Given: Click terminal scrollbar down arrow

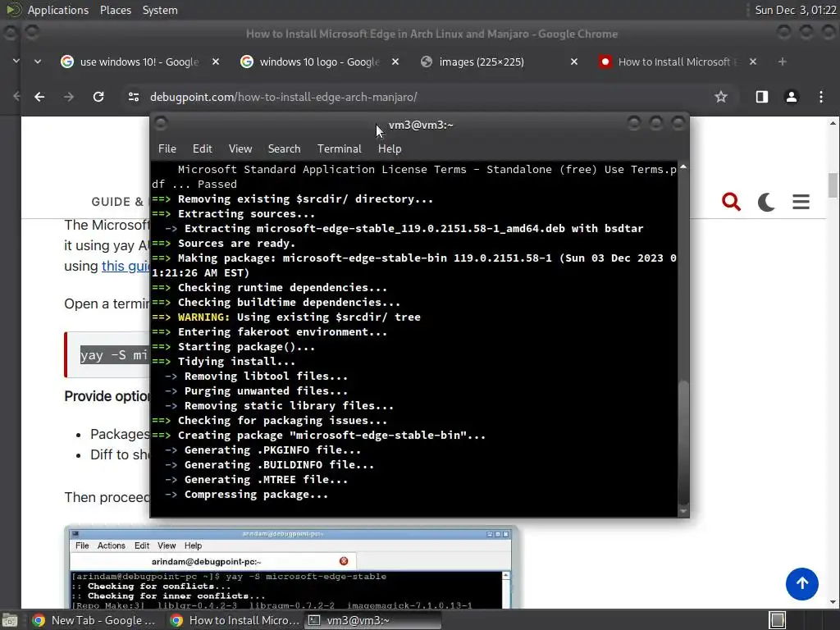Looking at the screenshot, I should [x=683, y=511].
